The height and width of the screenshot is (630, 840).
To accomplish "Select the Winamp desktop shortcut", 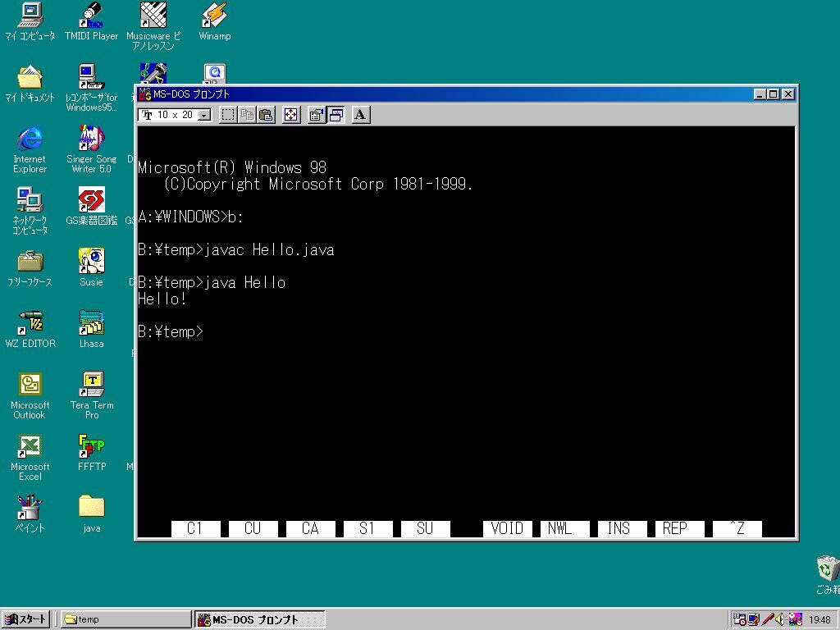I will point(214,21).
